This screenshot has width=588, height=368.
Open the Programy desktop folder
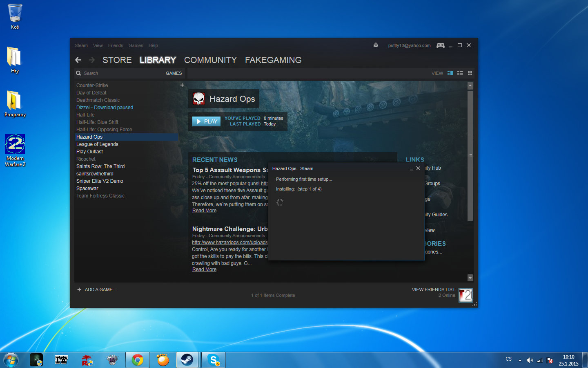pyautogui.click(x=15, y=104)
